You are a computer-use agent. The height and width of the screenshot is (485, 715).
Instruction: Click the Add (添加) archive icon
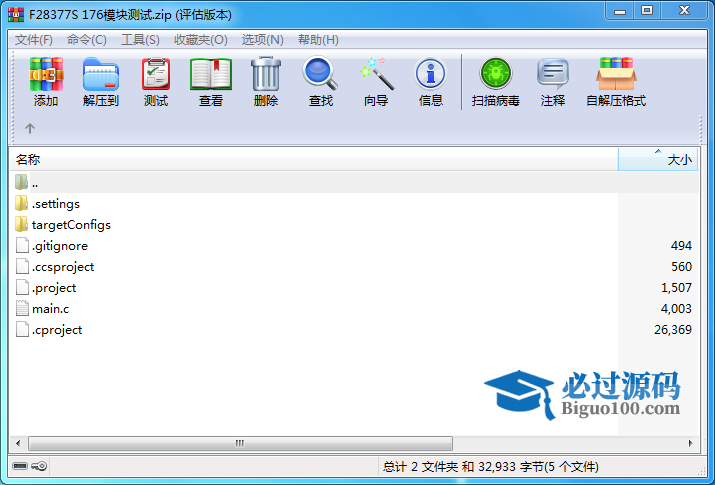tap(46, 81)
